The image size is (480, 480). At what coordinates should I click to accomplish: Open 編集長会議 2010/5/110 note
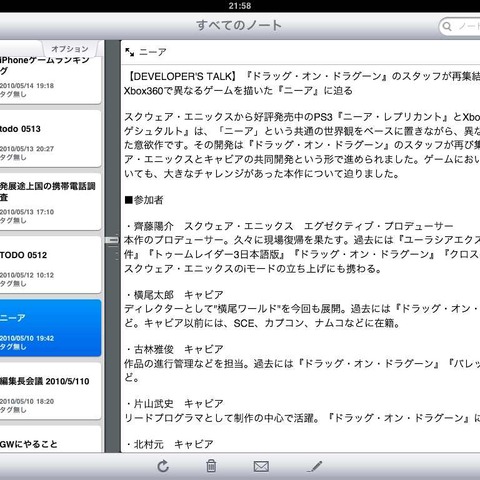point(50,391)
